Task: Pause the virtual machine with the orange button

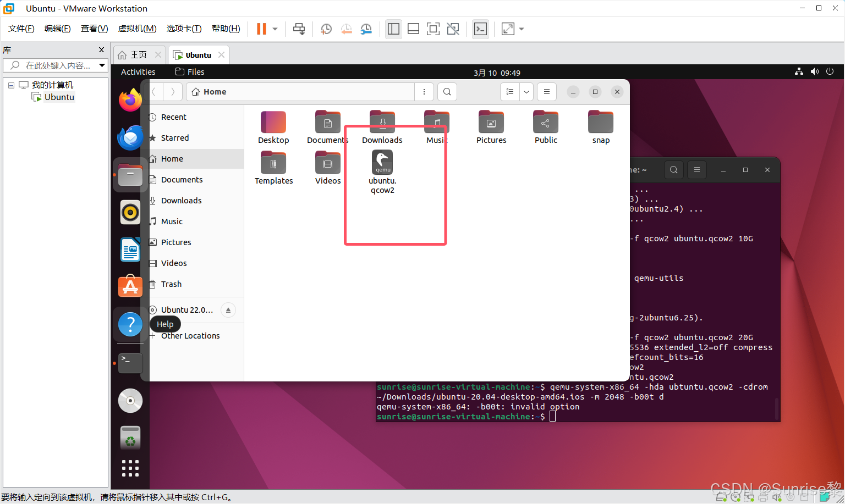Action: click(261, 29)
